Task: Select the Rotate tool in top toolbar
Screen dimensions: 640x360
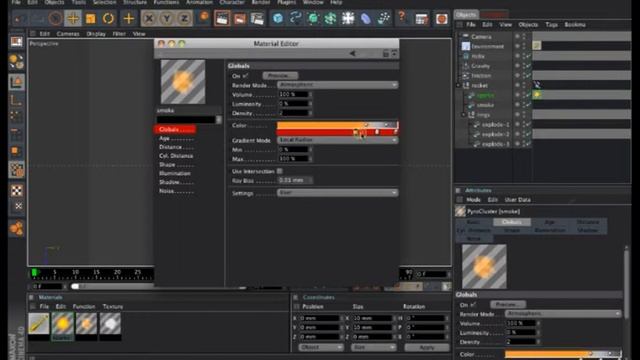Action: click(108, 18)
